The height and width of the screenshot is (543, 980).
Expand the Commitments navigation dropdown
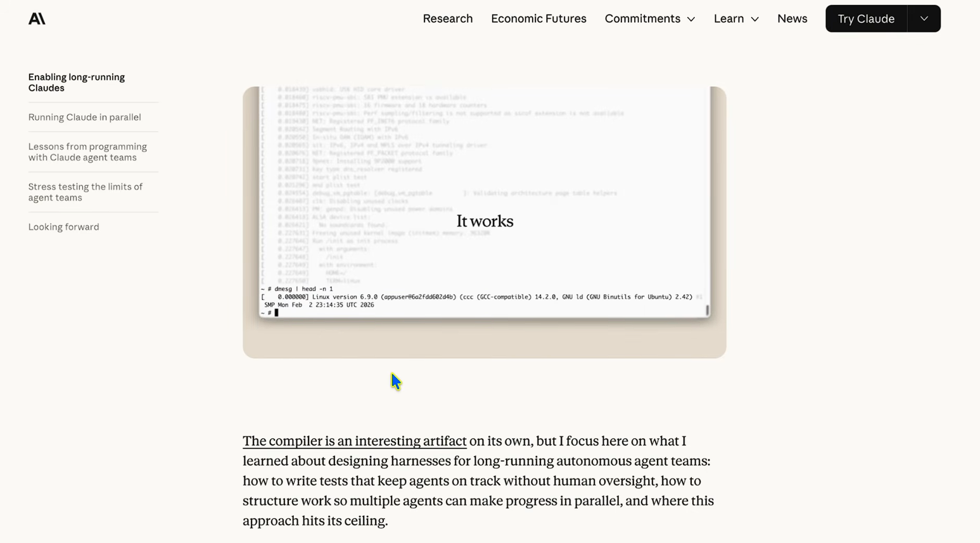pos(649,18)
